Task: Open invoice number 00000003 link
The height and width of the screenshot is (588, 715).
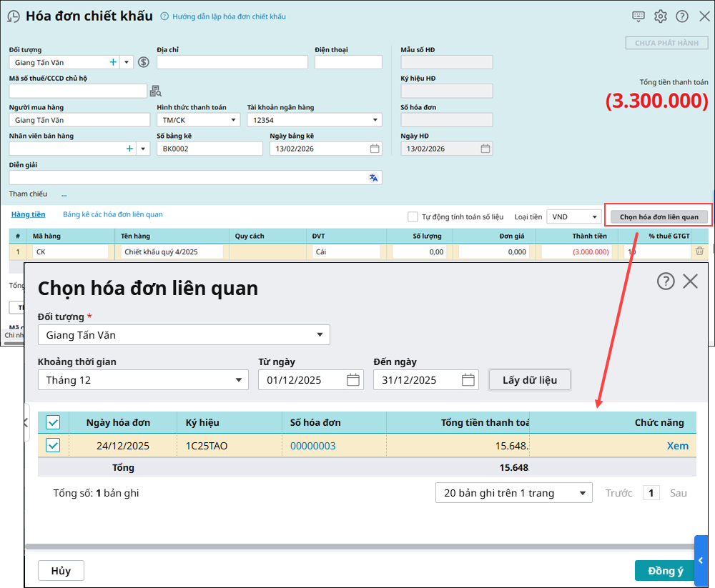Action: point(312,446)
